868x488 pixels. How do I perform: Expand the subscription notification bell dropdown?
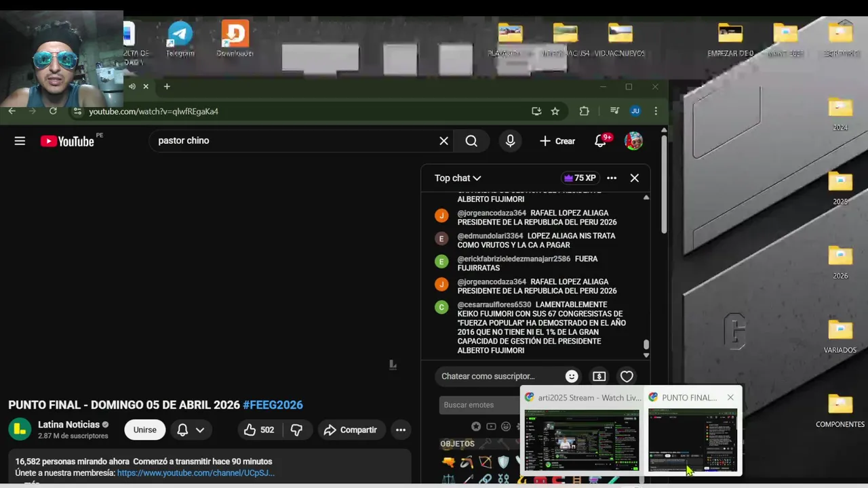pos(191,430)
